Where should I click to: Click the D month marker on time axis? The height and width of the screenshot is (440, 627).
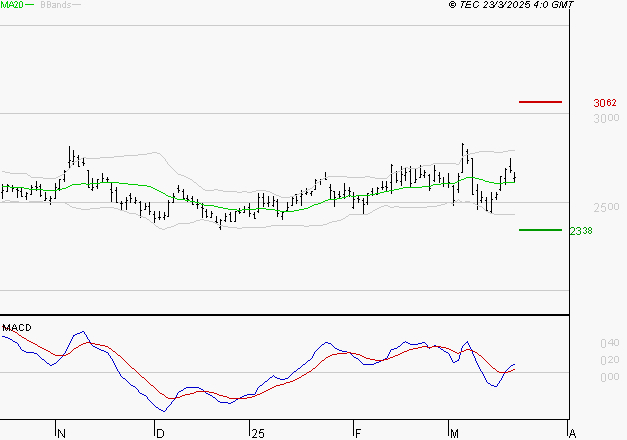(x=160, y=434)
